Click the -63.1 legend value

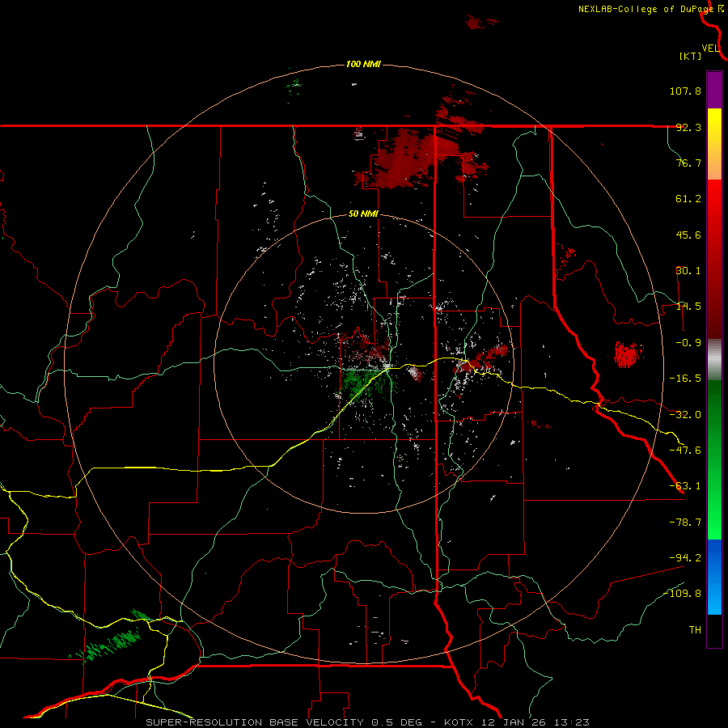(x=685, y=486)
